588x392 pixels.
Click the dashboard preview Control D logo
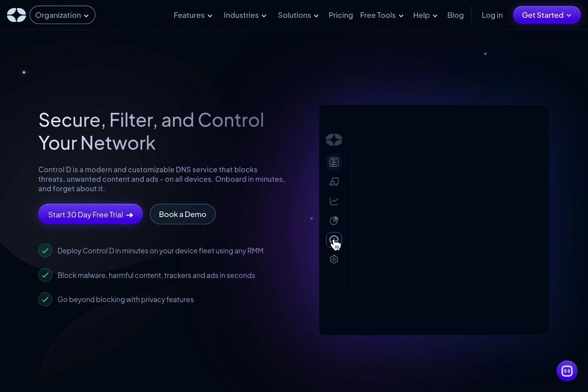click(x=334, y=140)
